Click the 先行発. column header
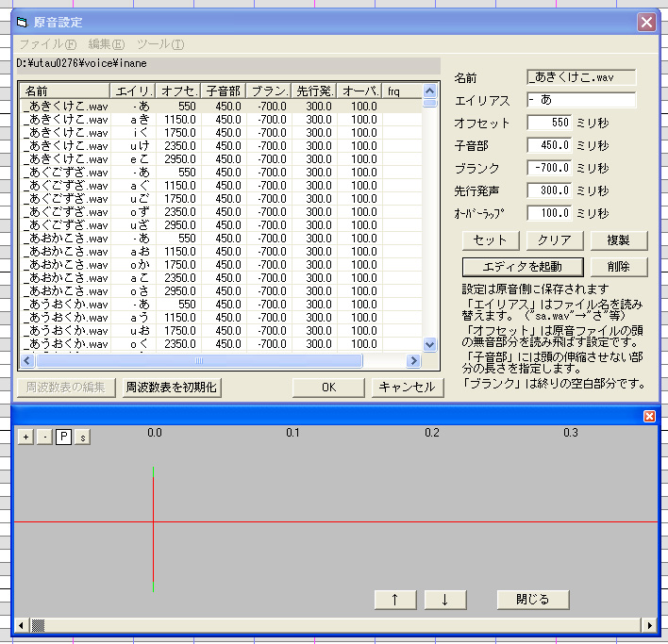Image resolution: width=668 pixels, height=644 pixels. point(314,91)
